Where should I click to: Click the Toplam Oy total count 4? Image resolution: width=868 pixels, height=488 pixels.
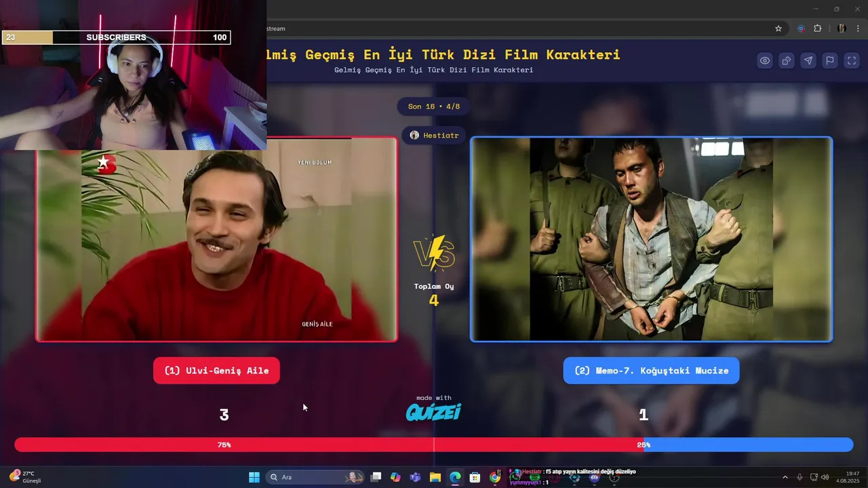tap(434, 300)
